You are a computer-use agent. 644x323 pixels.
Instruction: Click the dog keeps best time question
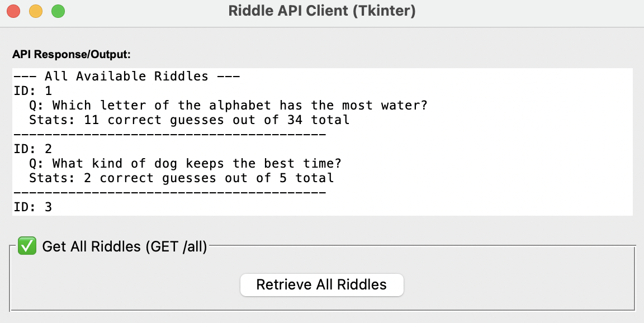click(x=196, y=163)
